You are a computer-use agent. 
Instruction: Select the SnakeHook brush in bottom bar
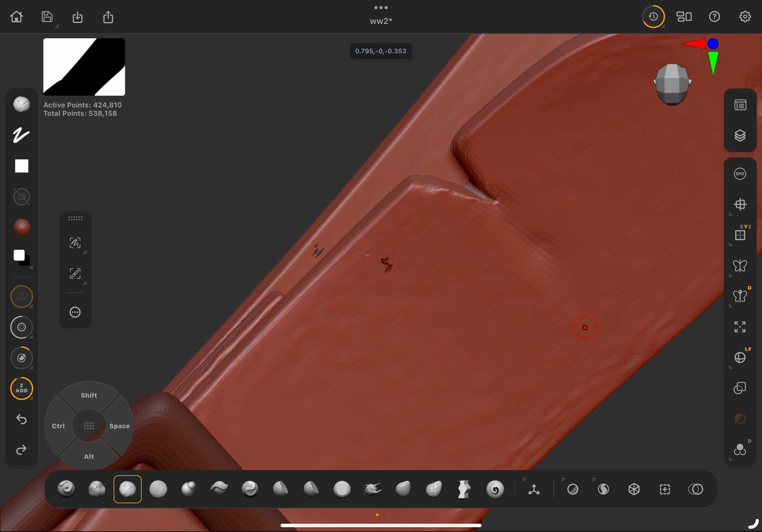(372, 489)
